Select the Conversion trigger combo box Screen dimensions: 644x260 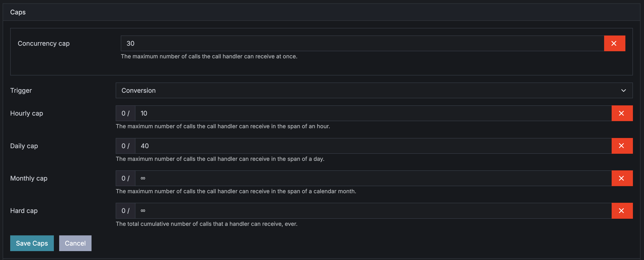point(374,90)
